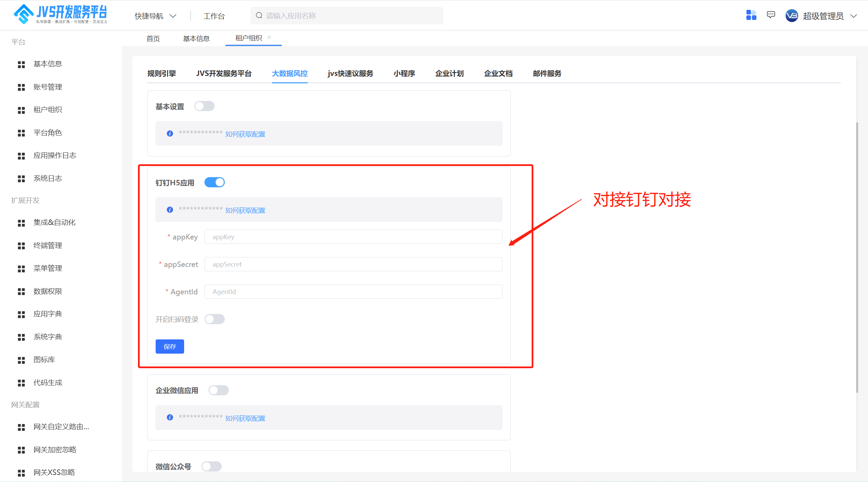The height and width of the screenshot is (482, 868).
Task: Focus the AgentId input field
Action: [x=353, y=292]
